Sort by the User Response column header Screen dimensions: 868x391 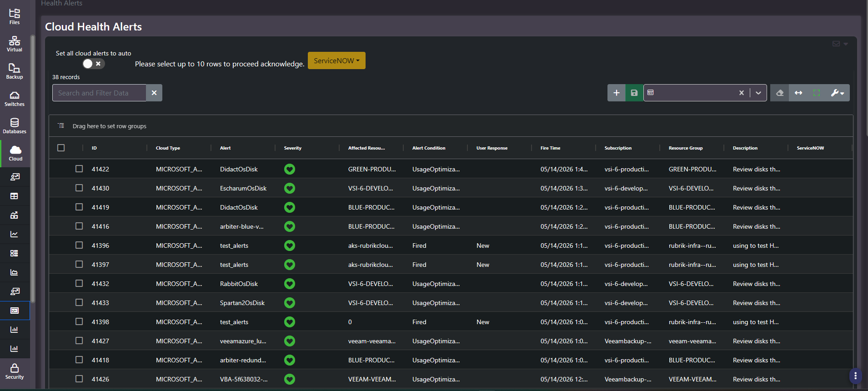(492, 148)
